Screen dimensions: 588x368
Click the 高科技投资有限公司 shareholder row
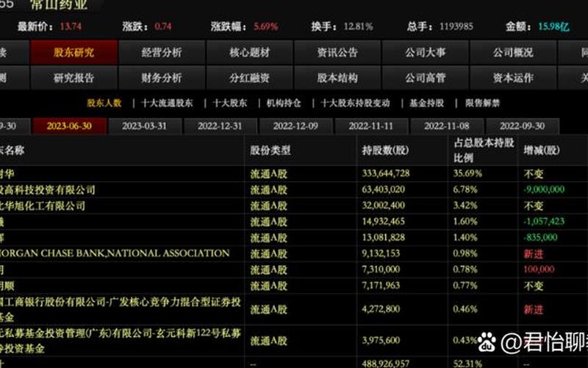[x=122, y=190]
